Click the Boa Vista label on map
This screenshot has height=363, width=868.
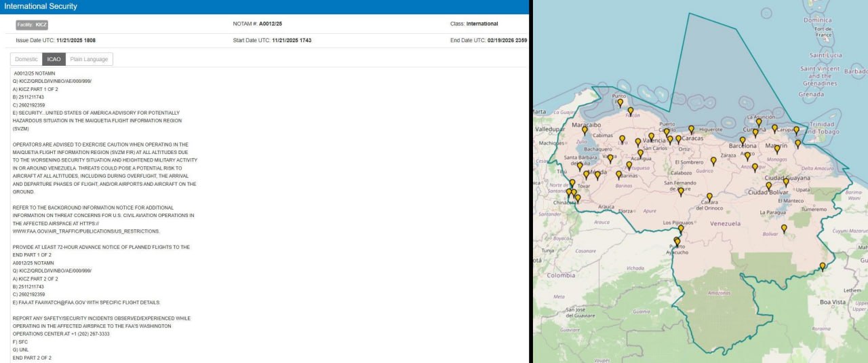click(833, 302)
